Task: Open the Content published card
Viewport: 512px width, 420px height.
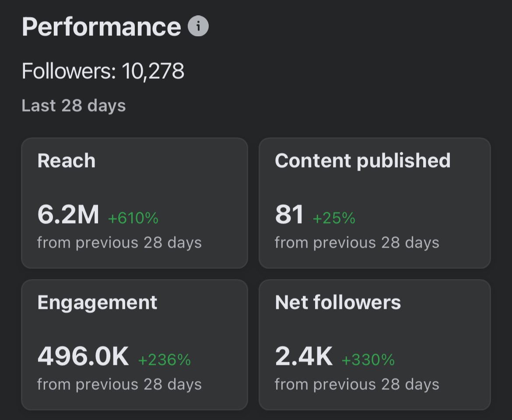Action: click(375, 203)
